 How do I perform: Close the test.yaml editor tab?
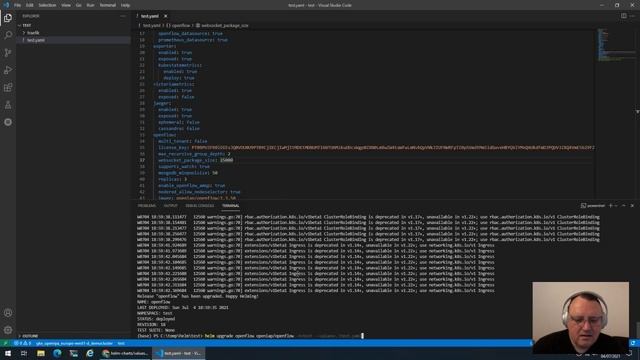click(x=165, y=16)
